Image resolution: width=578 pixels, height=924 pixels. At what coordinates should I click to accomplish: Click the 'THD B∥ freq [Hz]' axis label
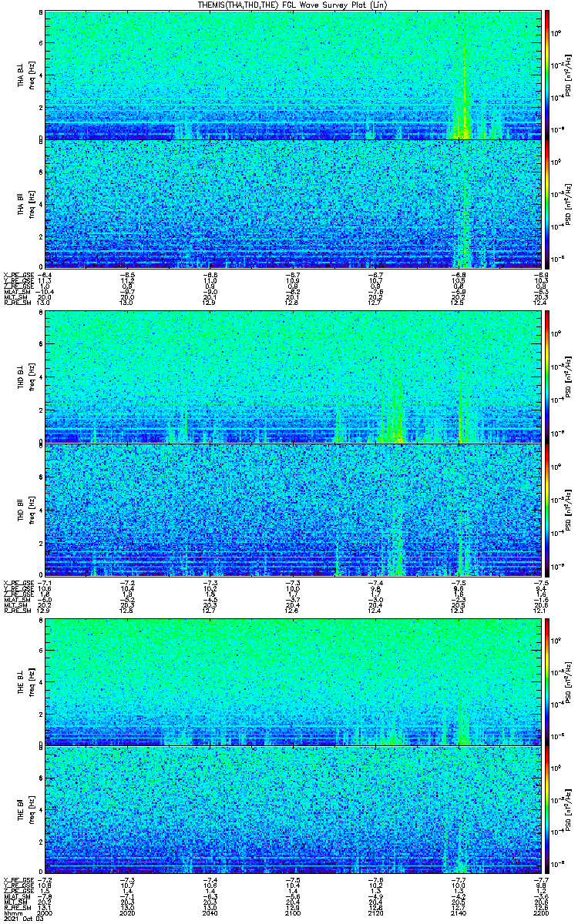[x=25, y=510]
